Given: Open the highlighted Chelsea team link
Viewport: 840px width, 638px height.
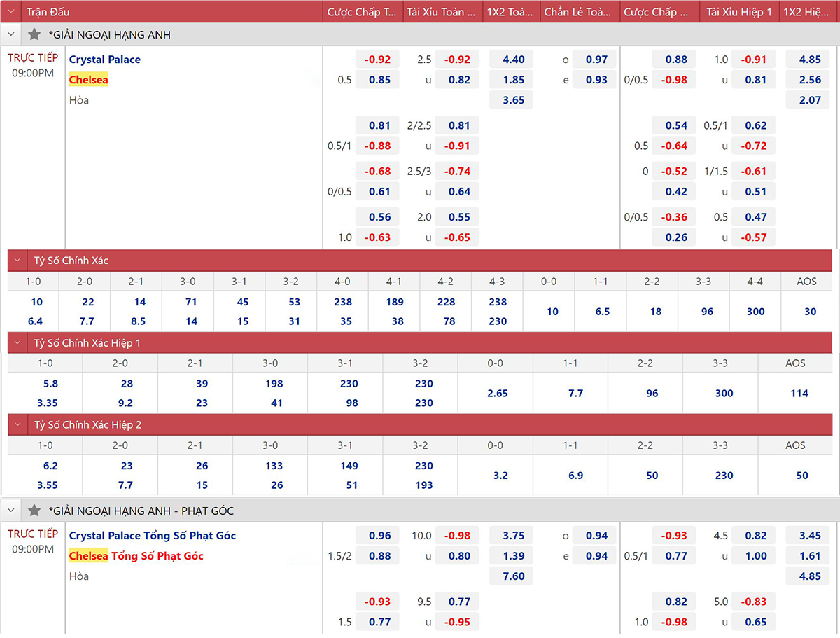Looking at the screenshot, I should (x=88, y=80).
